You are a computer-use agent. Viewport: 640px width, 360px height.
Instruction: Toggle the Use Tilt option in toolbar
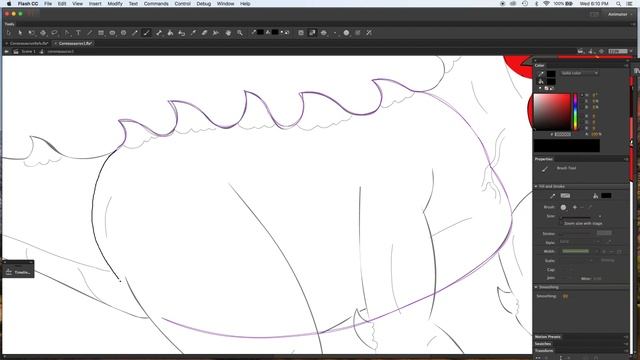(369, 33)
